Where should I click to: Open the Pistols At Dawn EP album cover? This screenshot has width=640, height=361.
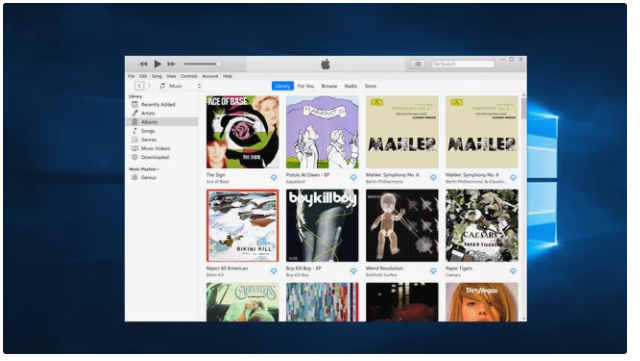pos(322,132)
